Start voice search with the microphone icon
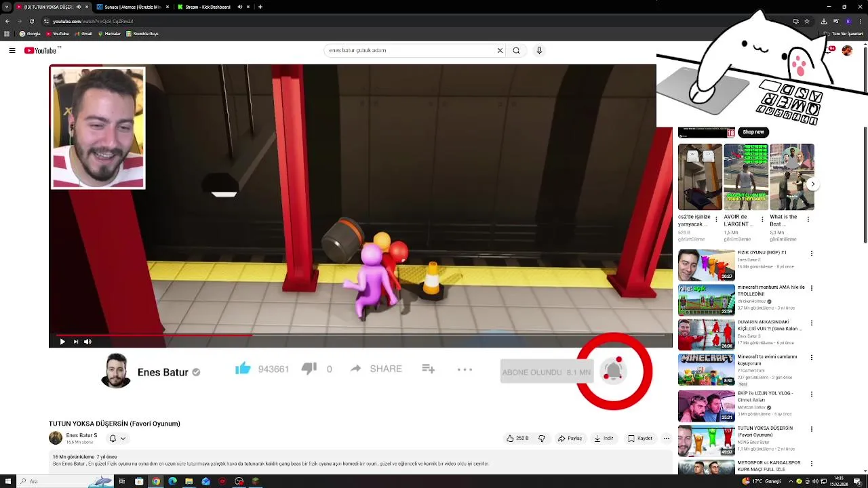868x488 pixels. (x=539, y=50)
